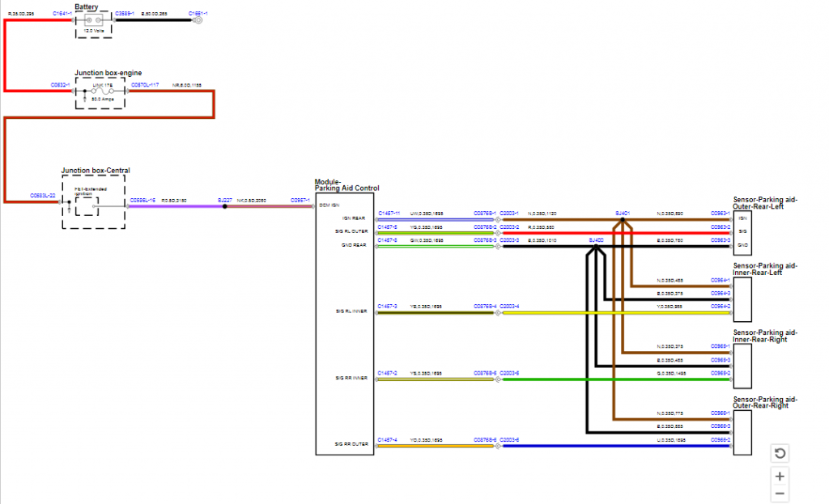
Task: Click the 12.0 Volts battery rating text
Action: (x=94, y=31)
